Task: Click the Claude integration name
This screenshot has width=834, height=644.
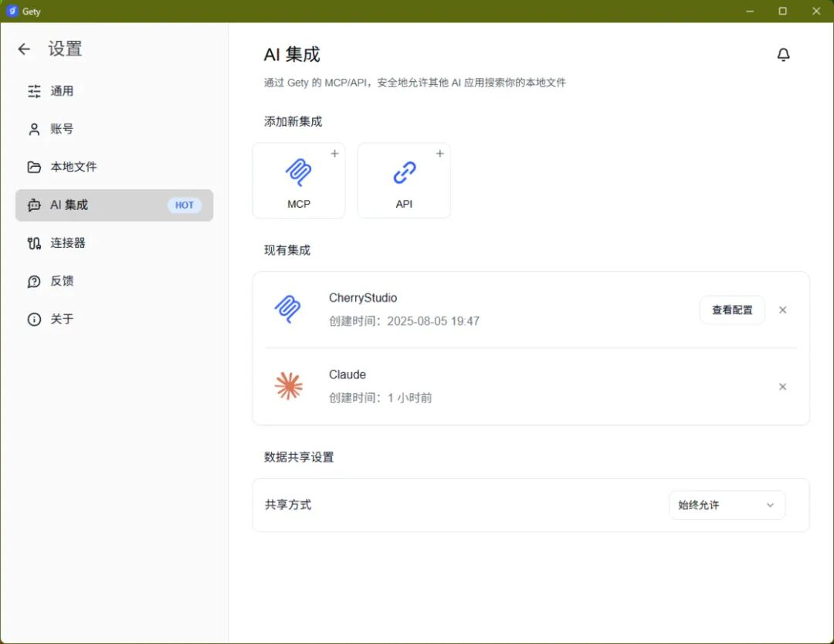Action: click(x=347, y=375)
